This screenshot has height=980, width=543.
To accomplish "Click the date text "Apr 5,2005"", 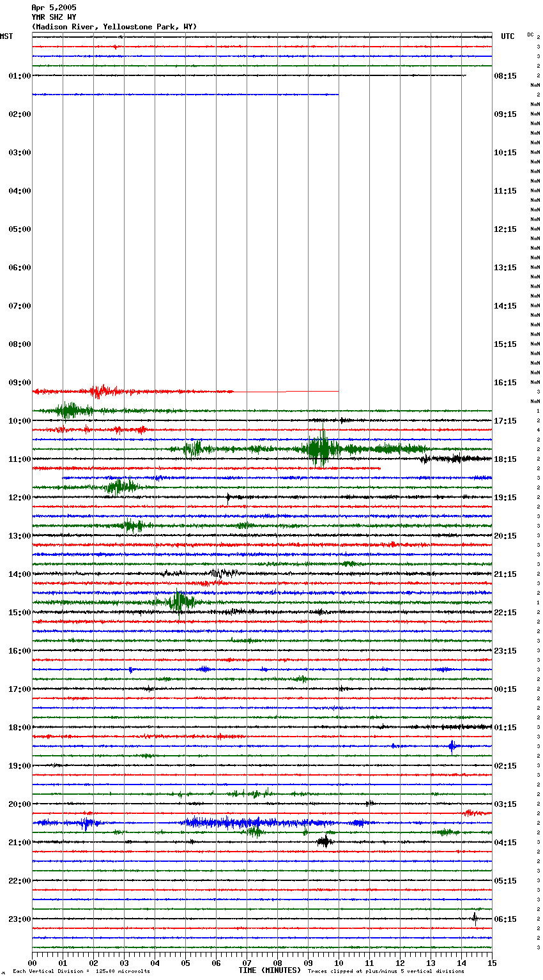I will pos(54,8).
